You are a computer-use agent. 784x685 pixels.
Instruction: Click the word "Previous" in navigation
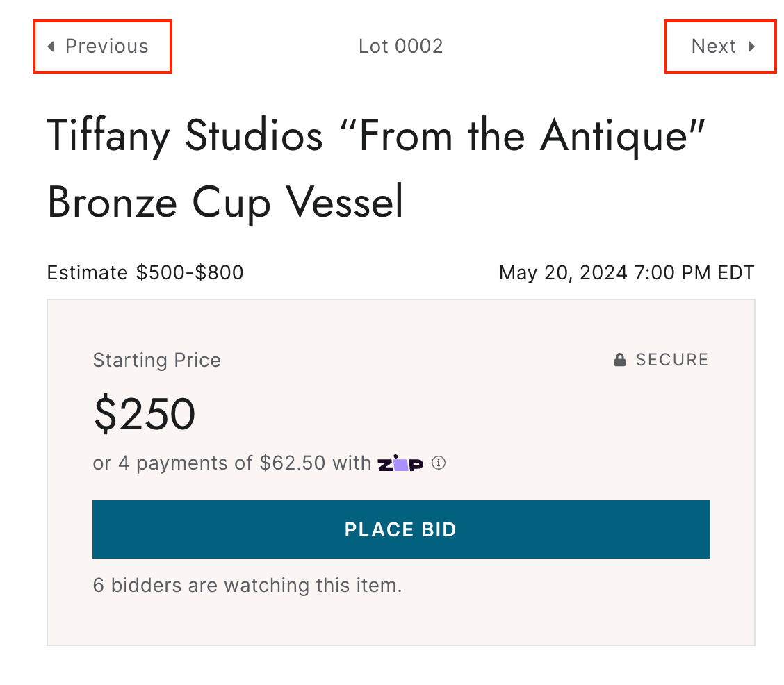coord(107,47)
